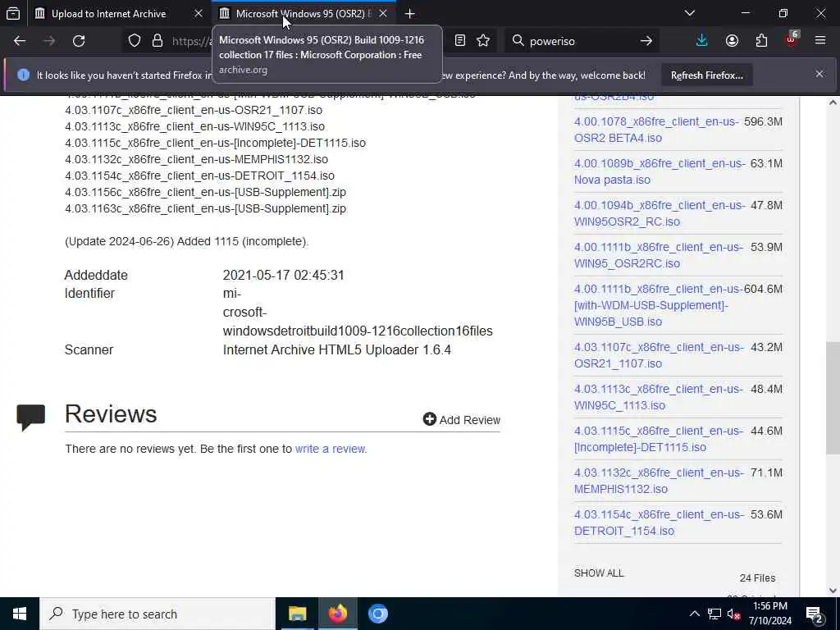
Task: Open the Windows Start menu
Action: tap(20, 614)
